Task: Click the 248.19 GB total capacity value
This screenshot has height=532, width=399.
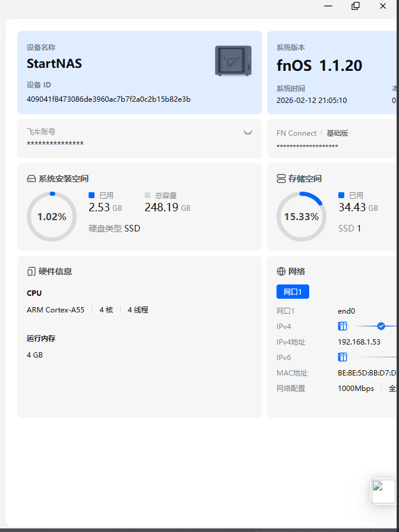Action: tap(168, 207)
